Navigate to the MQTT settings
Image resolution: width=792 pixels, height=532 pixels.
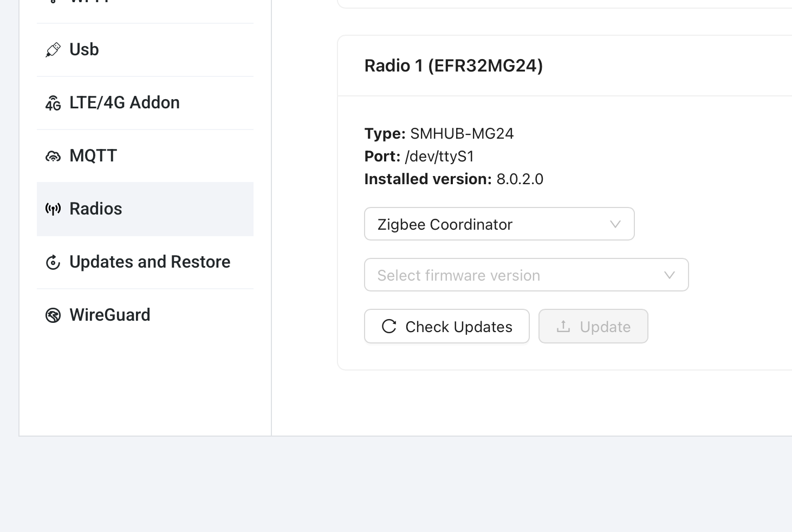click(x=93, y=156)
